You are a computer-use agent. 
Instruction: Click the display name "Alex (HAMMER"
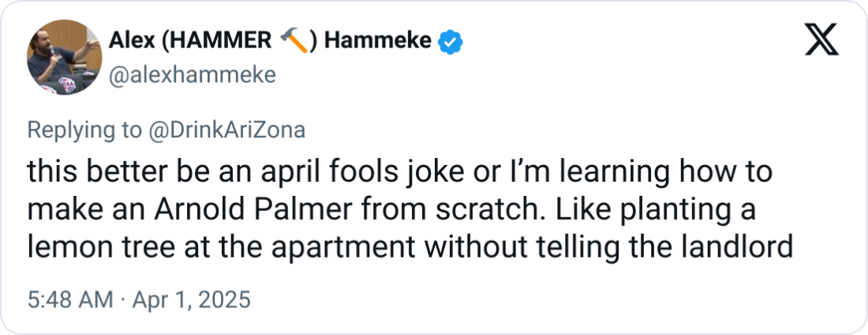pos(191,41)
